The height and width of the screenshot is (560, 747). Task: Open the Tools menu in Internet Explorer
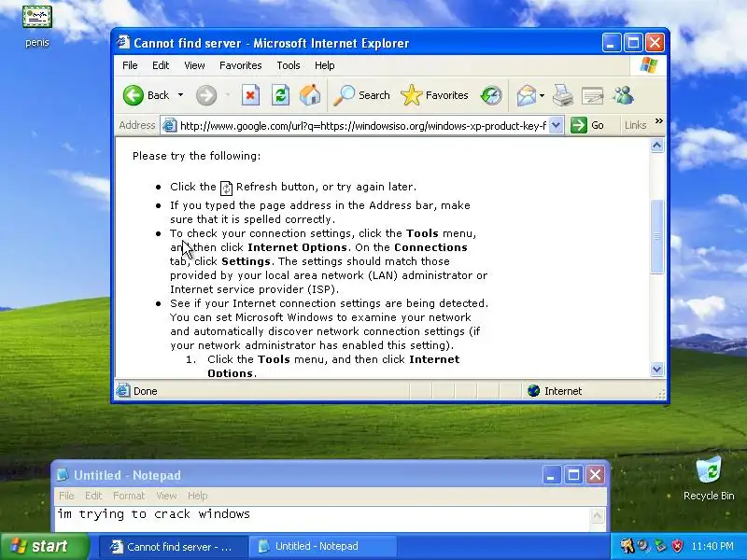point(289,65)
